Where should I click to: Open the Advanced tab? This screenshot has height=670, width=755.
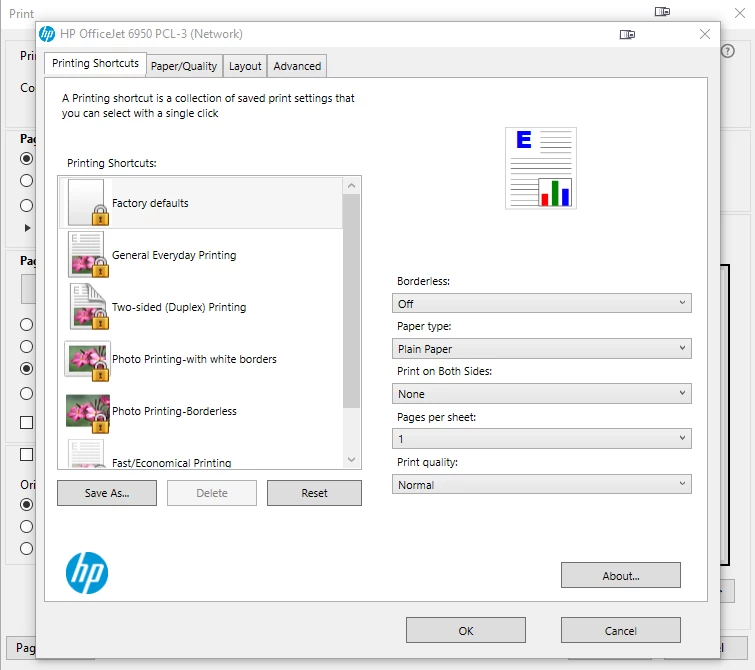click(x=297, y=66)
